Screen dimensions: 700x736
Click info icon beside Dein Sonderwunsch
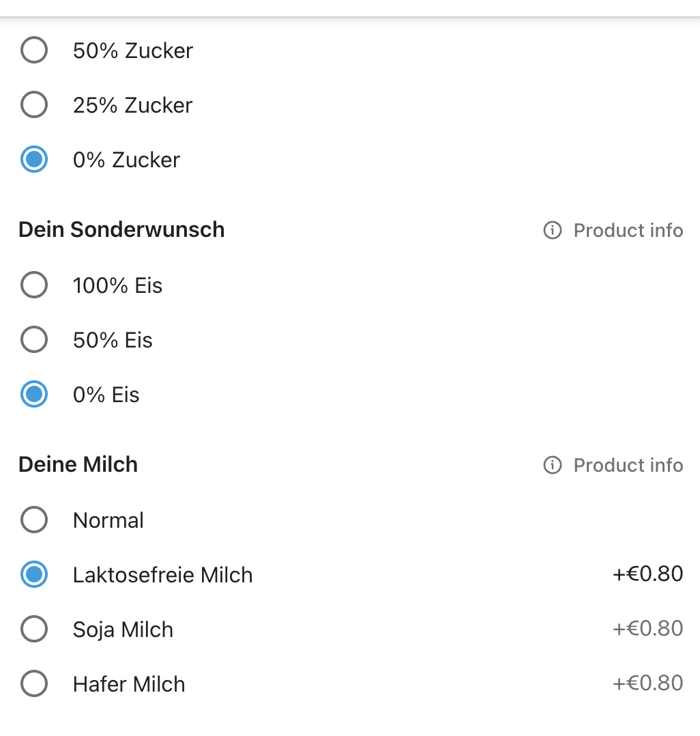[552, 231]
